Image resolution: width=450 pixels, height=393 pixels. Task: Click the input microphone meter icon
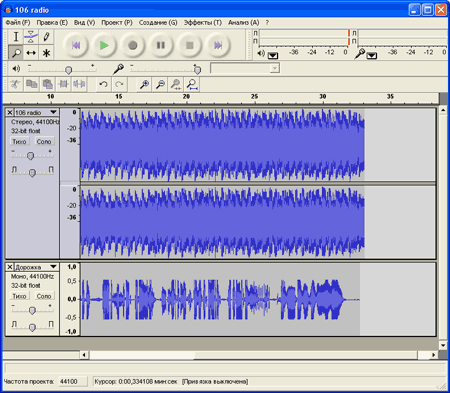pos(360,53)
